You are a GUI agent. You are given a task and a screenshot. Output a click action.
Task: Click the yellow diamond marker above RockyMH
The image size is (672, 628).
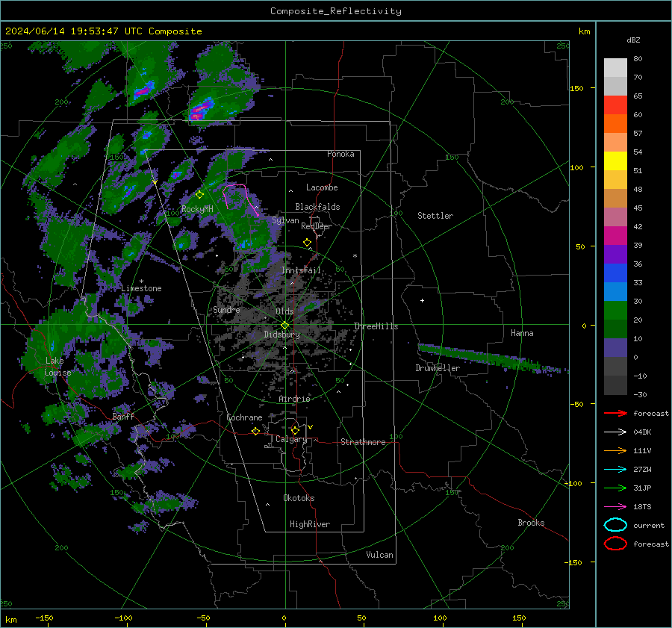point(199,195)
